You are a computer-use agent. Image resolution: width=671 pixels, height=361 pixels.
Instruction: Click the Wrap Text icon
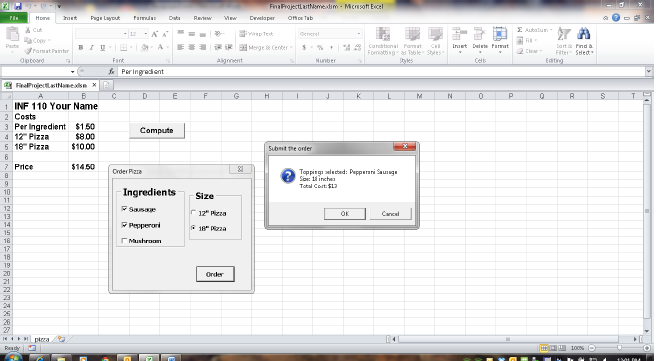coord(243,34)
